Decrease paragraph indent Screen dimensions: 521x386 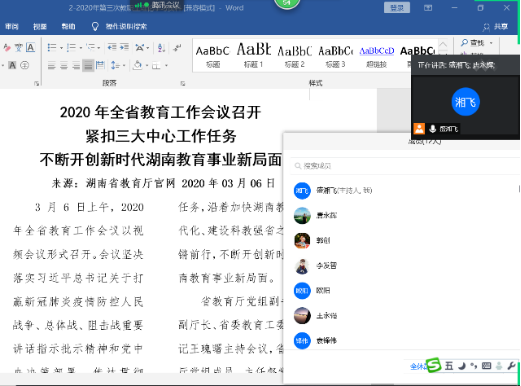coord(112,48)
